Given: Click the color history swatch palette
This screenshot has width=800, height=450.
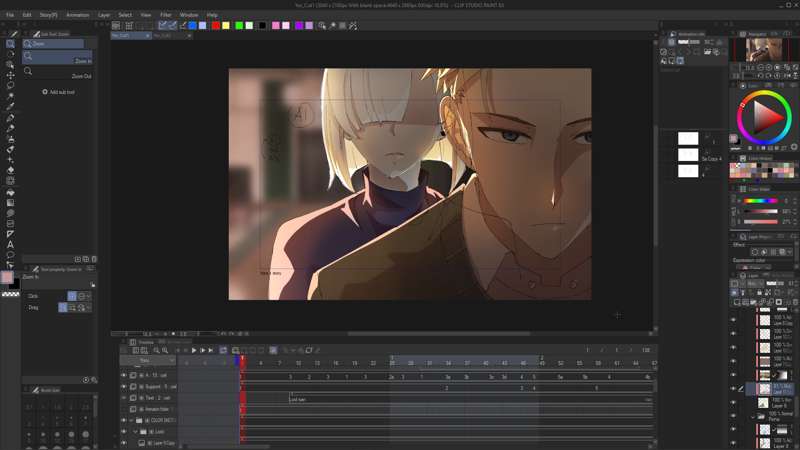Looking at the screenshot, I should point(762,170).
